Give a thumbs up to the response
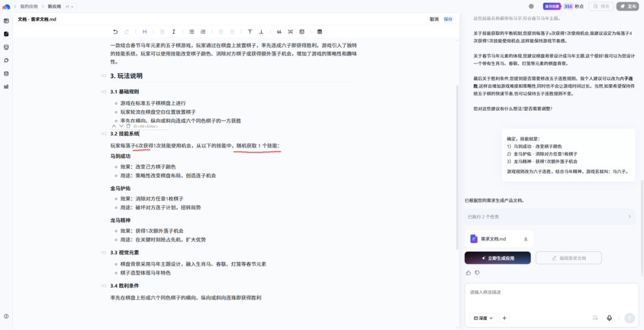This screenshot has width=644, height=330. click(x=468, y=273)
